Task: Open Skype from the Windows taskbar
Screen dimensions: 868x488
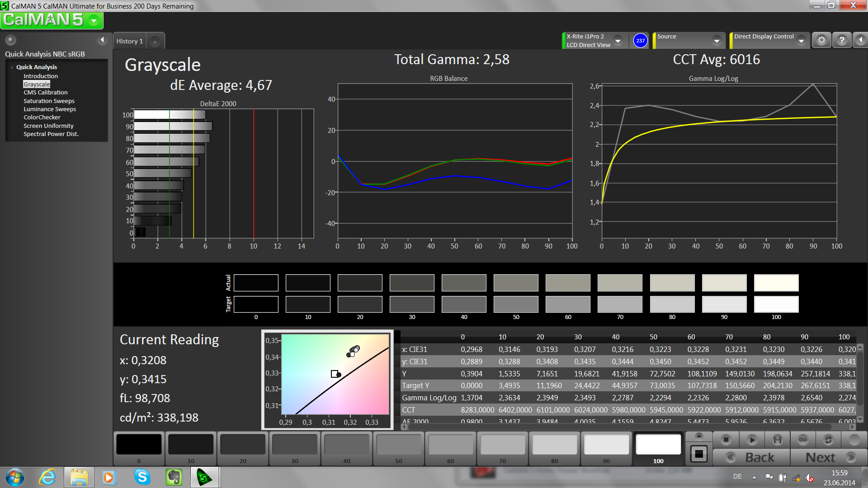Action: [142, 477]
